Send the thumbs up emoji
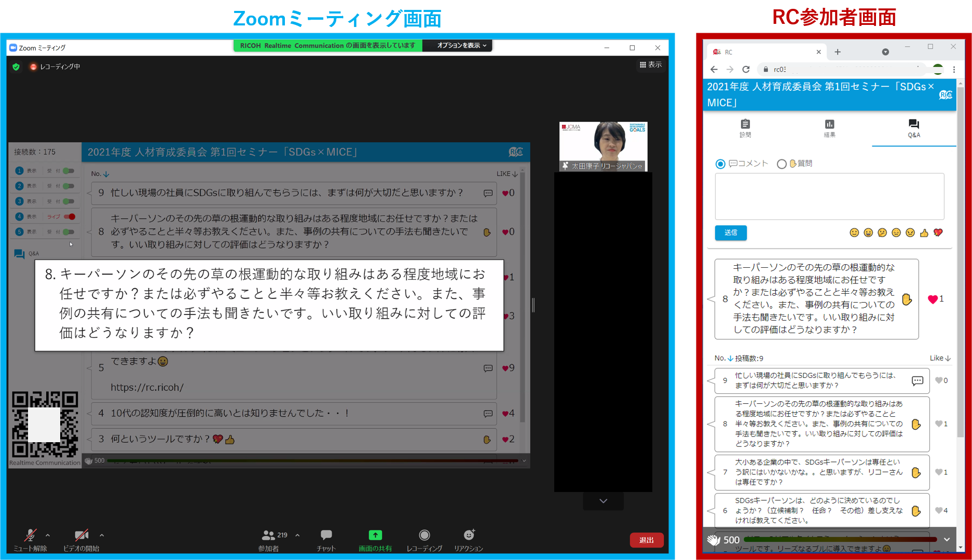Screen dimensions: 972x560 coord(924,233)
